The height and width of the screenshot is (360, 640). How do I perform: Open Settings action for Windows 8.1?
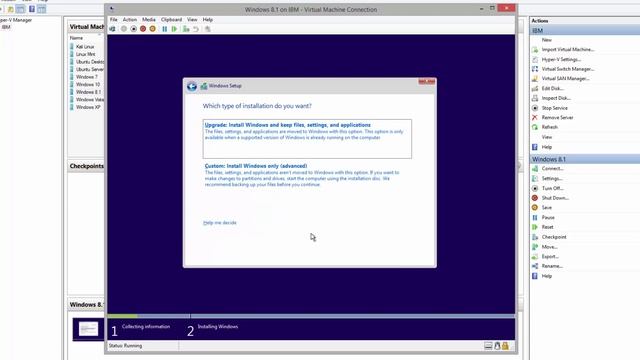pyautogui.click(x=552, y=179)
